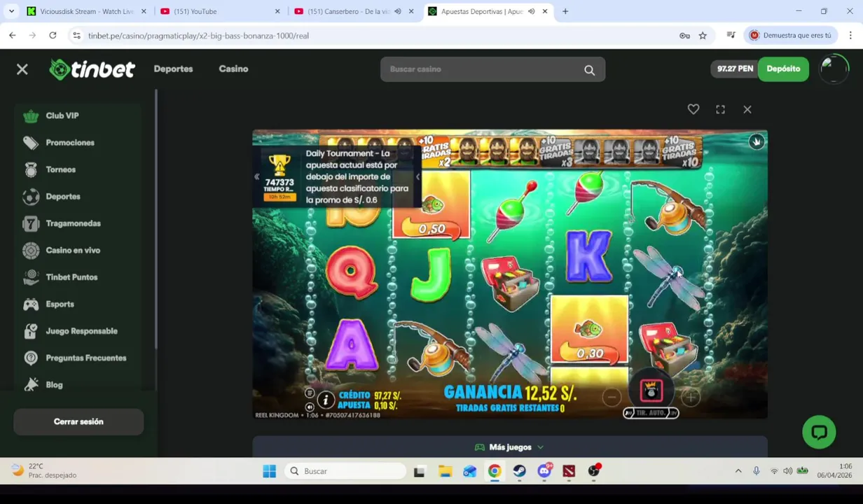Open a new browser tab plus
Screen dimensions: 863x504
(565, 11)
